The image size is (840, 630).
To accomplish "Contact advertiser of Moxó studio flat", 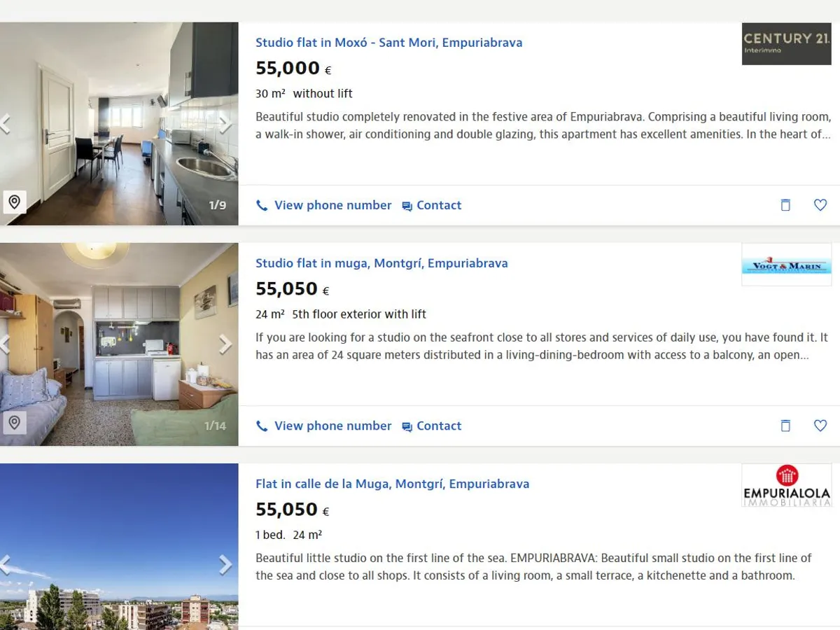I will point(432,205).
